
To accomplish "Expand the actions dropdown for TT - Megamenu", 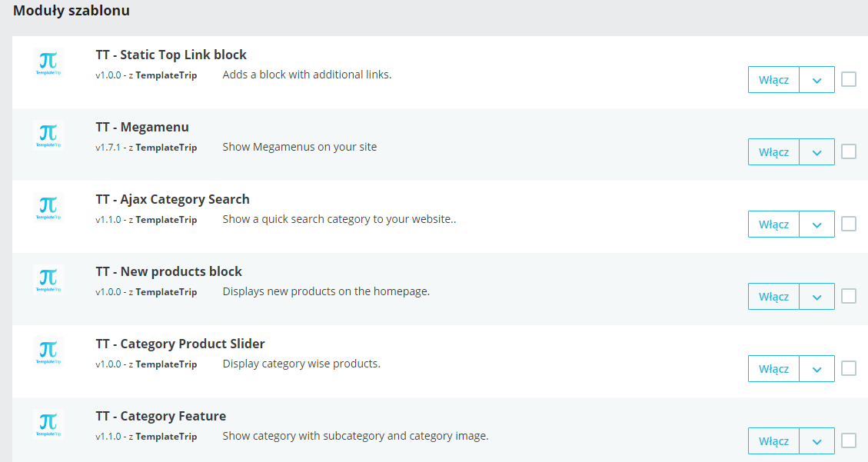I will click(816, 152).
